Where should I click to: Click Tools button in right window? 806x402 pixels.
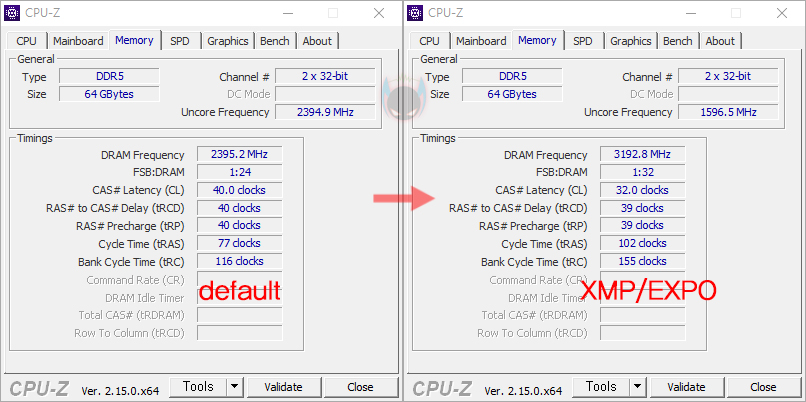pyautogui.click(x=601, y=387)
